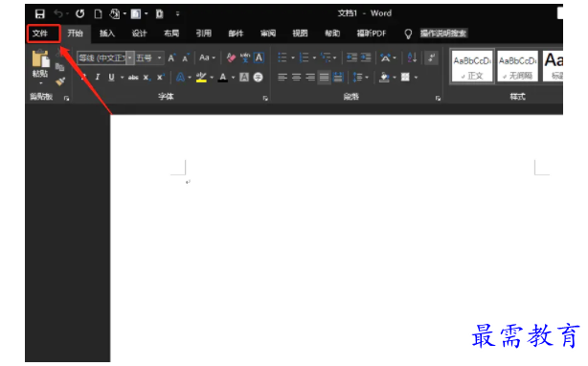
Task: Toggle character shading icon
Action: pos(244,78)
